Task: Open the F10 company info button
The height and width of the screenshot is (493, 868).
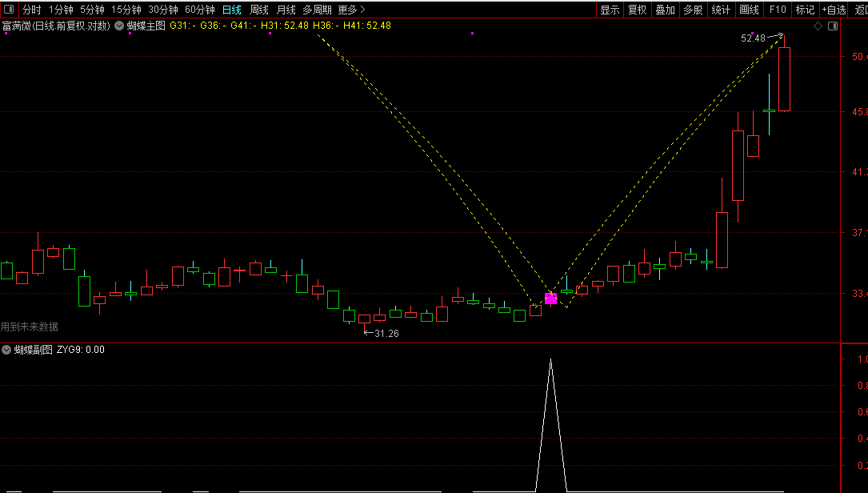Action: click(x=778, y=10)
